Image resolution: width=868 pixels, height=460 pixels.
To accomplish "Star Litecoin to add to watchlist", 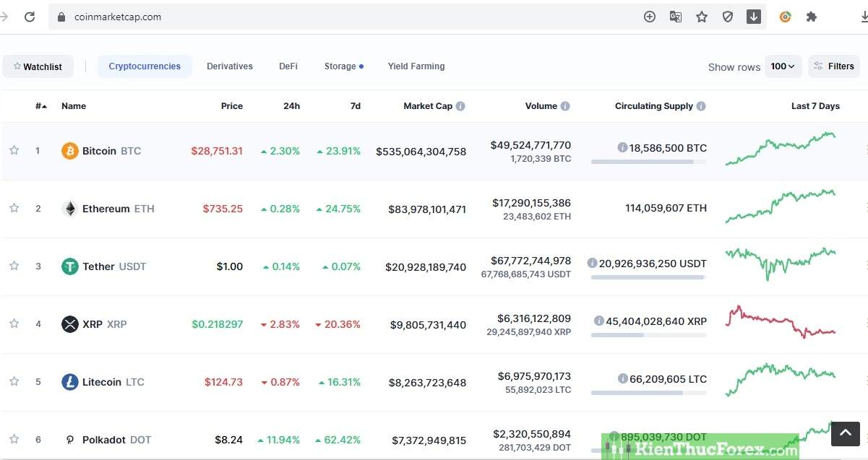I will 14,381.
